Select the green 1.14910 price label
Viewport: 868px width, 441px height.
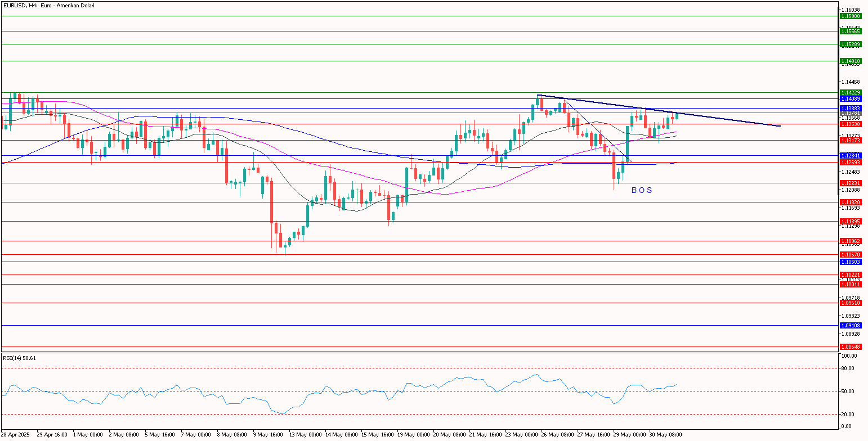[x=851, y=61]
